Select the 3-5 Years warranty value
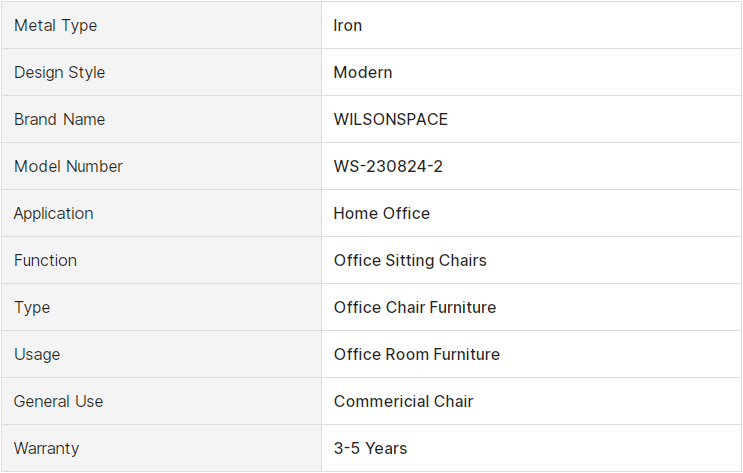Image resolution: width=743 pixels, height=473 pixels. [370, 448]
